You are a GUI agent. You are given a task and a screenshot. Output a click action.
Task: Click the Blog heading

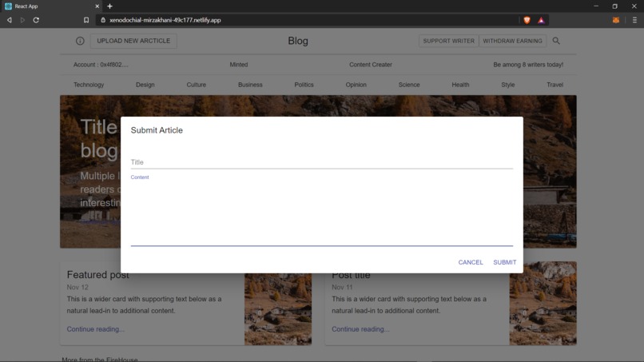coord(298,41)
